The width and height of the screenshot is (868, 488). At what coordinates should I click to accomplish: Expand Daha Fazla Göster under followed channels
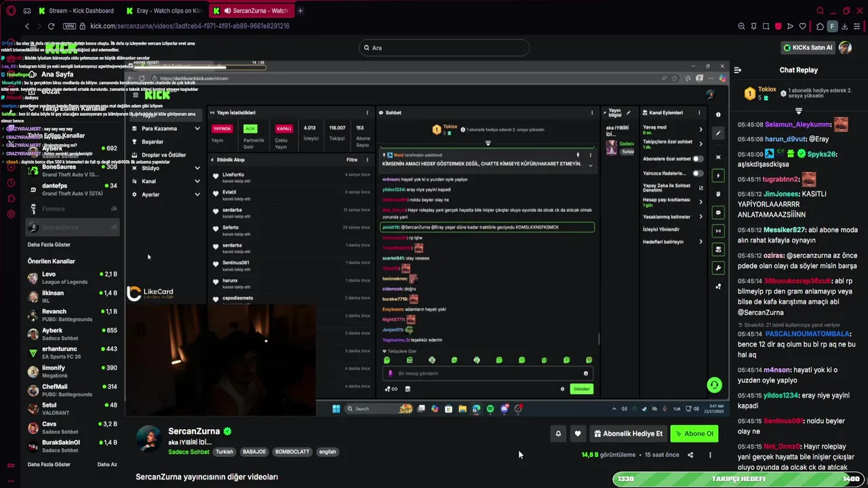click(x=49, y=245)
